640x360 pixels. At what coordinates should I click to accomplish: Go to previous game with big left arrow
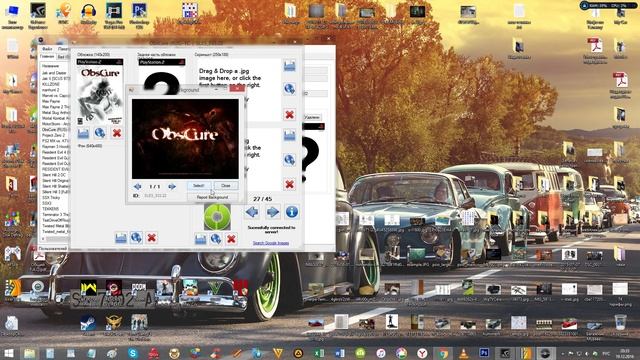(252, 212)
